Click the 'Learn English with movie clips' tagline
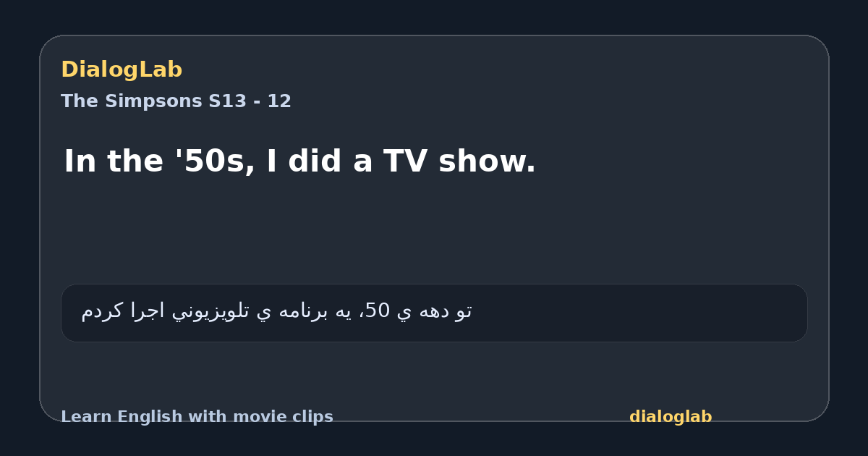The height and width of the screenshot is (456, 868). pos(197,417)
